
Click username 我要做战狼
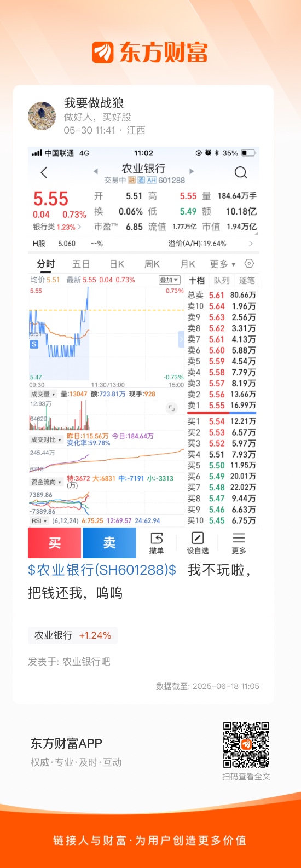[x=94, y=103]
